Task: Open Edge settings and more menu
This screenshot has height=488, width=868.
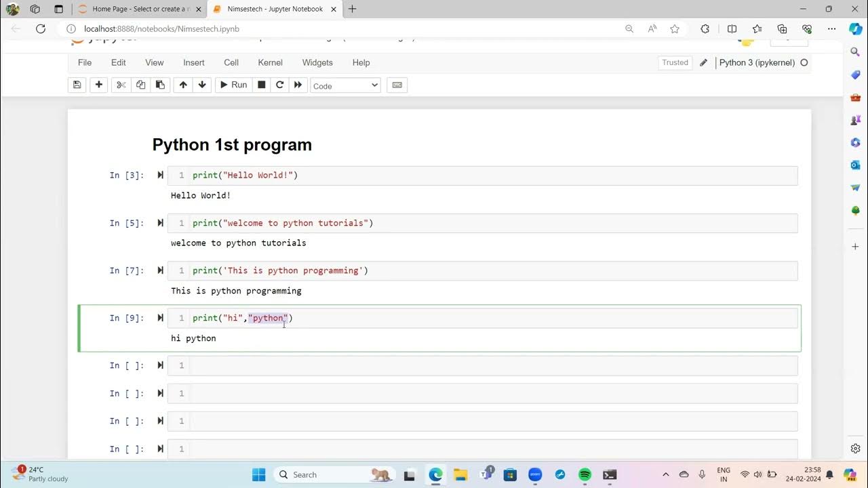Action: point(831,28)
